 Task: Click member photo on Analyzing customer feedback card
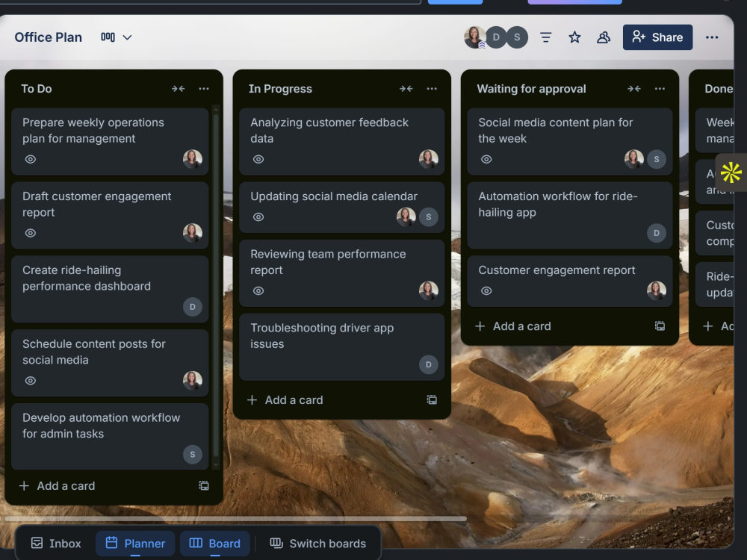(428, 159)
